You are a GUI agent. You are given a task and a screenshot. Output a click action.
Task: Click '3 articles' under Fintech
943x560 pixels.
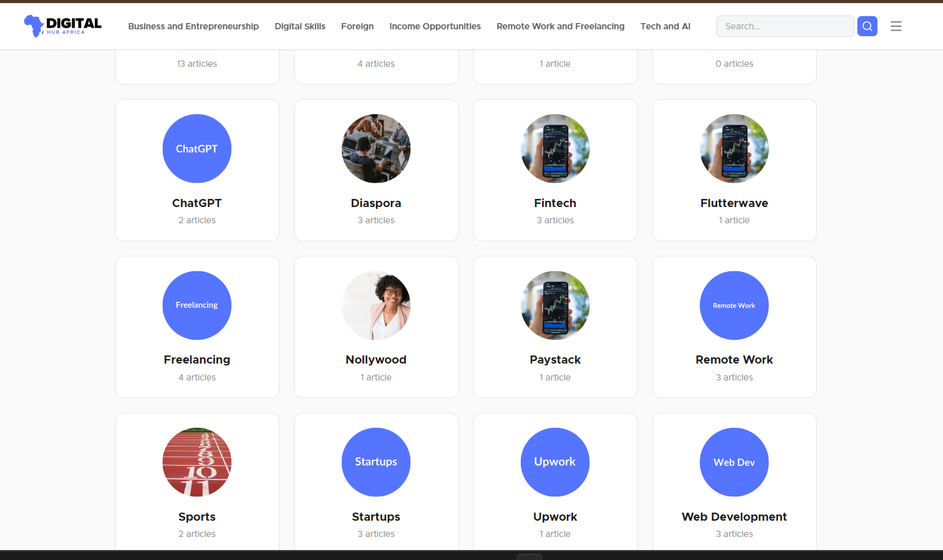555,220
